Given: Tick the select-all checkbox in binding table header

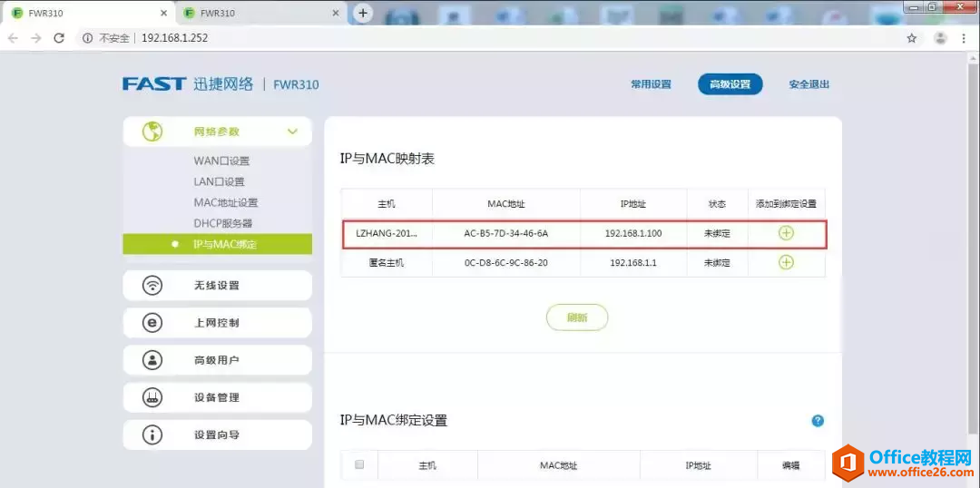Looking at the screenshot, I should click(359, 464).
